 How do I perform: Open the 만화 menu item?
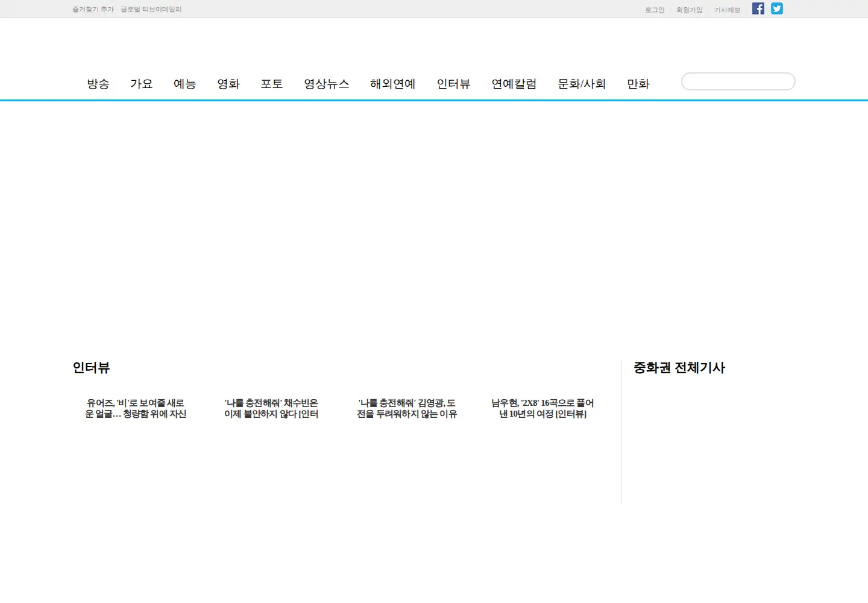click(x=638, y=84)
